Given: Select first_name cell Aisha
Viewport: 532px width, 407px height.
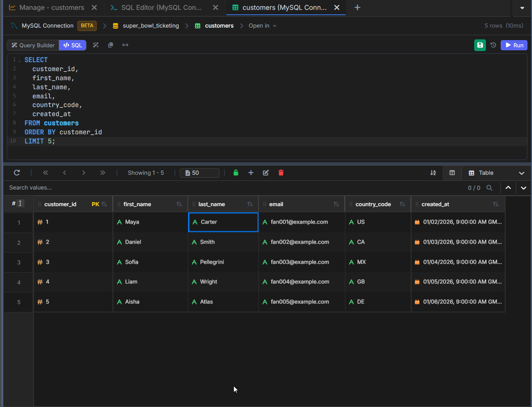Looking at the screenshot, I should (x=150, y=302).
